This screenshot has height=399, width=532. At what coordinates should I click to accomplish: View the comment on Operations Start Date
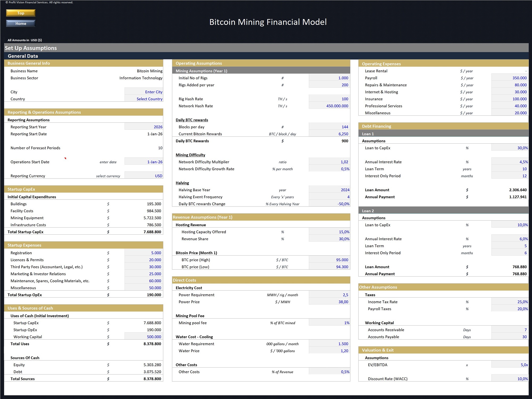[x=65, y=158]
